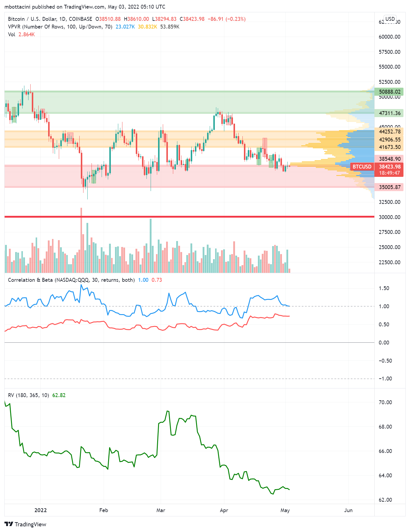This screenshot has height=532, width=410.
Task: Click the 2022 label on the time axis
Action: click(41, 510)
